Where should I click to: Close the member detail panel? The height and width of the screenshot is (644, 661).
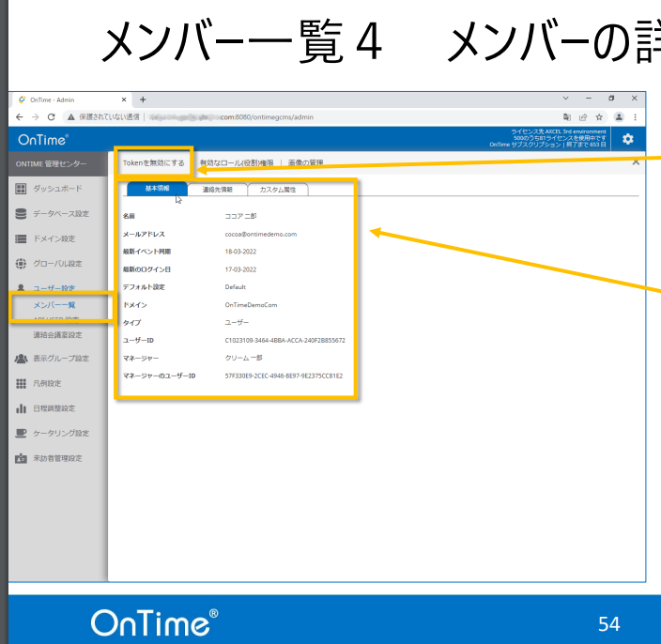(x=636, y=161)
